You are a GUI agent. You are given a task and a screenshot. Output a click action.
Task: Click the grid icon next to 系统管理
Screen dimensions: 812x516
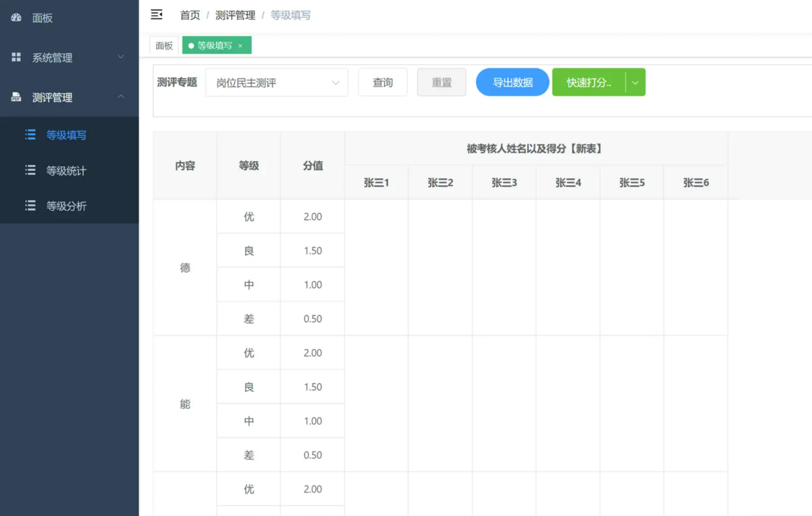click(16, 57)
